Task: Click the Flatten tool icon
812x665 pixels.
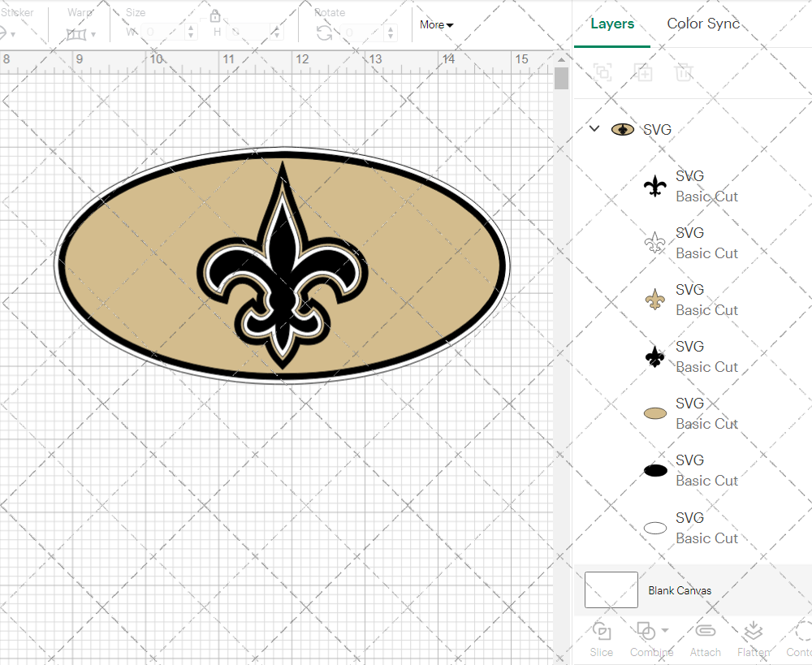Action: [x=753, y=632]
